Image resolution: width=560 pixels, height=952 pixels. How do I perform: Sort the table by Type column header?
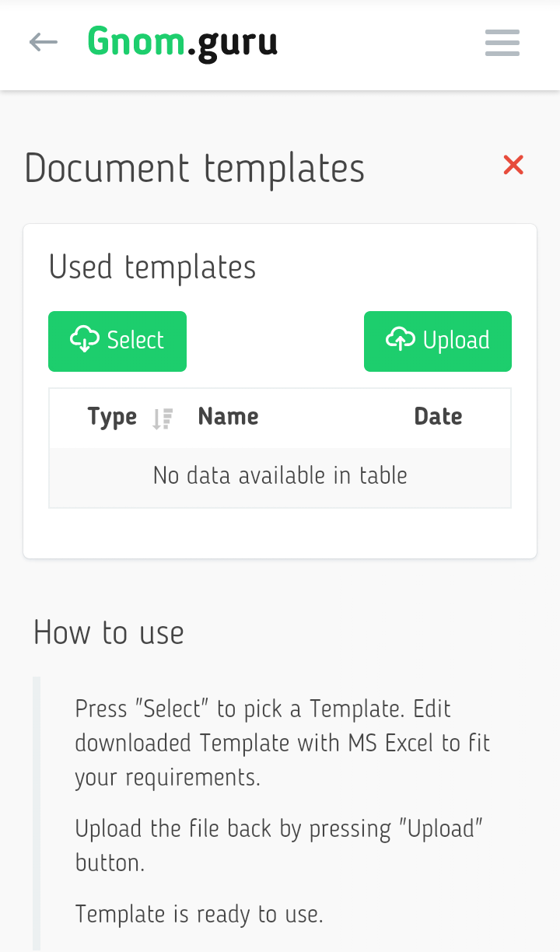112,417
